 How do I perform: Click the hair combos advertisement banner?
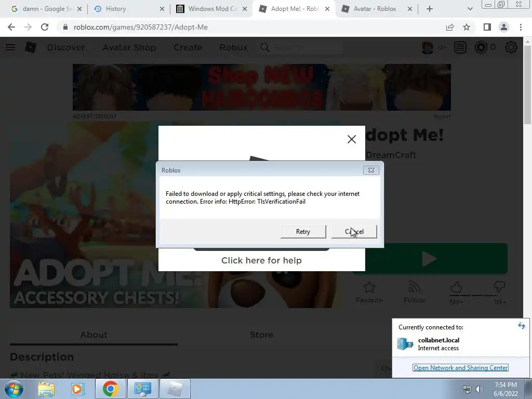262,87
